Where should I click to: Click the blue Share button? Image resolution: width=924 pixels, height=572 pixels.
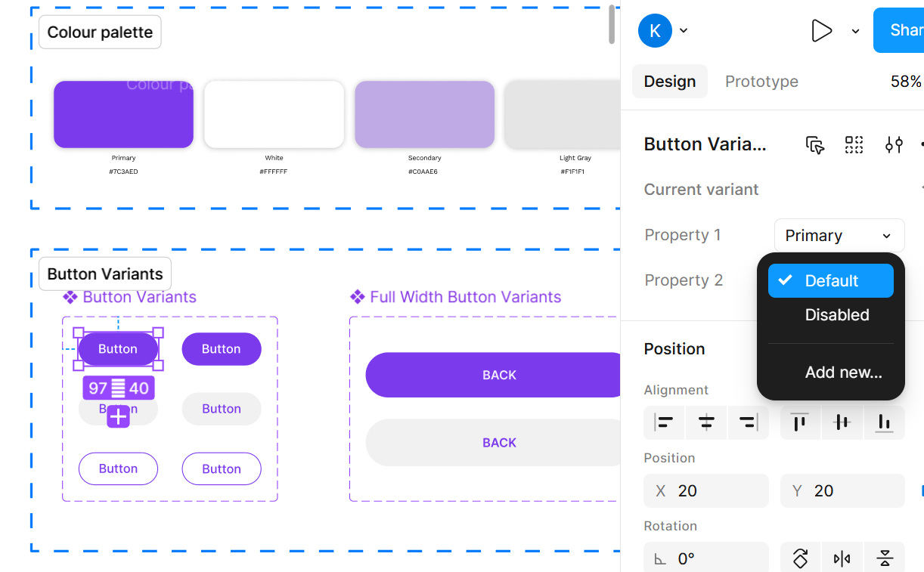[898, 30]
